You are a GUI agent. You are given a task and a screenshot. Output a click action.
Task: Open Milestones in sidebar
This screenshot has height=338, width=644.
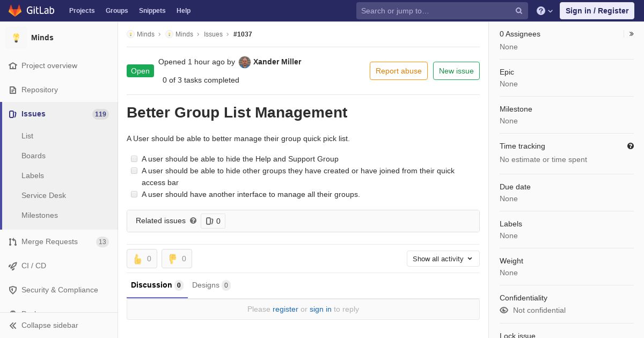click(x=40, y=215)
